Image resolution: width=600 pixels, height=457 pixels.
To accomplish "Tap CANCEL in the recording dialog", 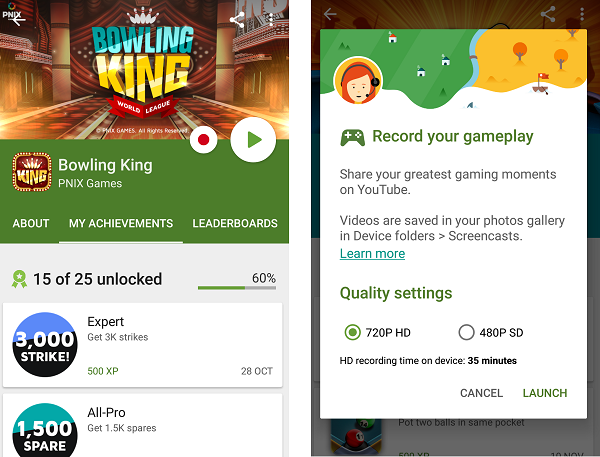I will (x=481, y=393).
